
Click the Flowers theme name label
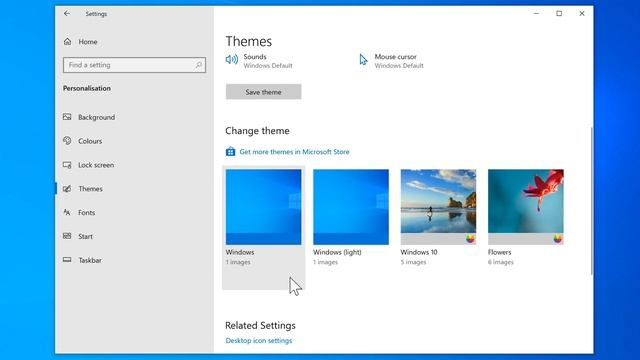point(500,252)
